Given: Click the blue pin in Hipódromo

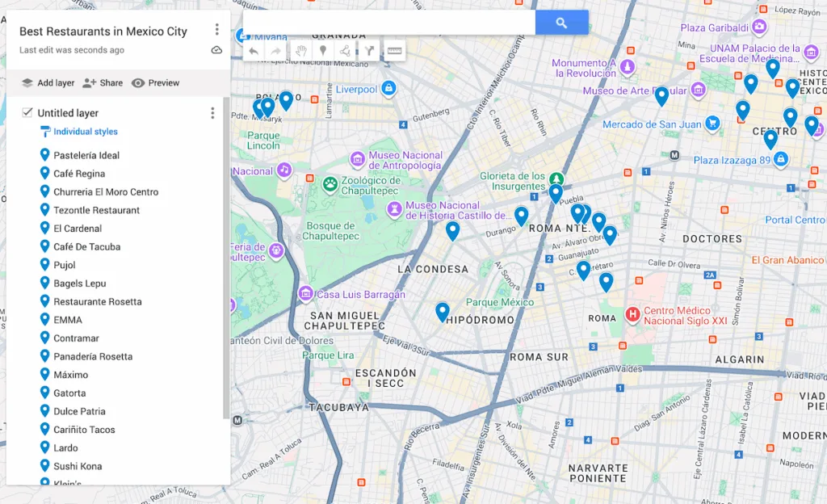Looking at the screenshot, I should click(443, 312).
